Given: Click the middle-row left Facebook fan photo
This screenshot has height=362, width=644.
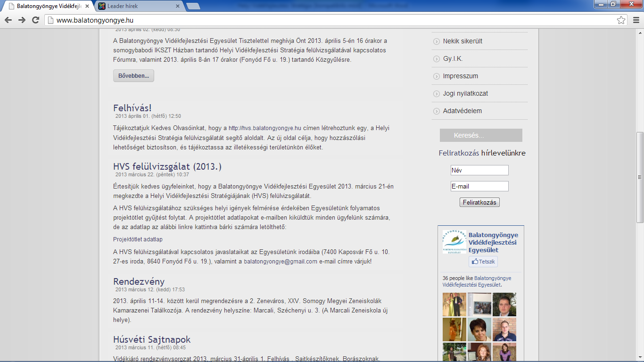Looking at the screenshot, I should [x=454, y=329].
